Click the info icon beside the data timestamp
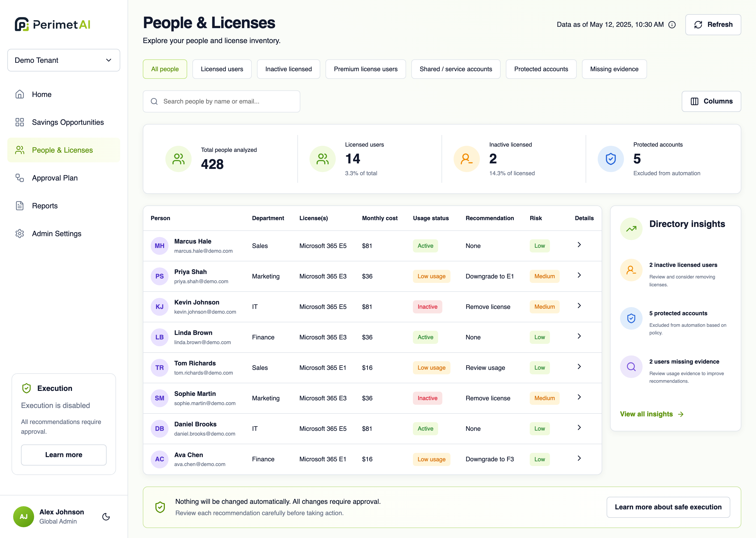The width and height of the screenshot is (756, 538). coord(671,24)
